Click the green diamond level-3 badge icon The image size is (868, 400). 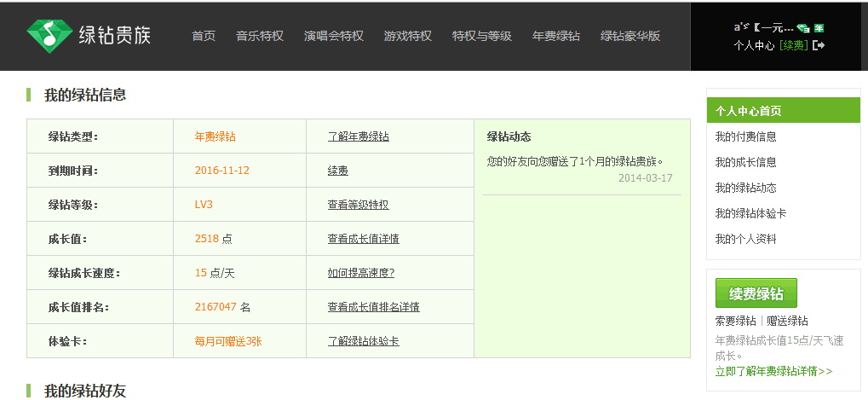point(804,28)
